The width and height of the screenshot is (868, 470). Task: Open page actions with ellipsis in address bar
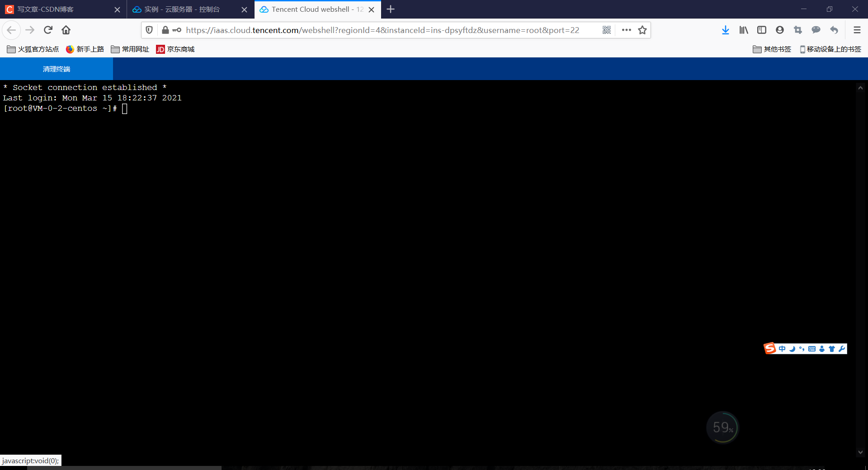pos(626,30)
